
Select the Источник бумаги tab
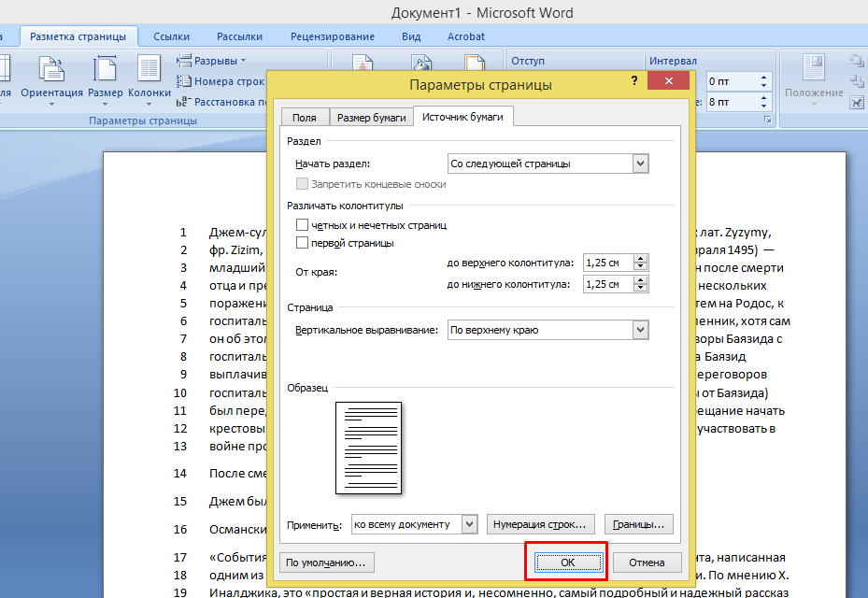click(462, 117)
